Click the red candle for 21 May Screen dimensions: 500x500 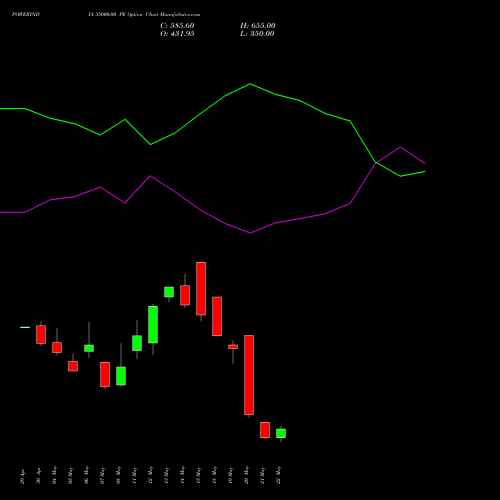(x=265, y=430)
